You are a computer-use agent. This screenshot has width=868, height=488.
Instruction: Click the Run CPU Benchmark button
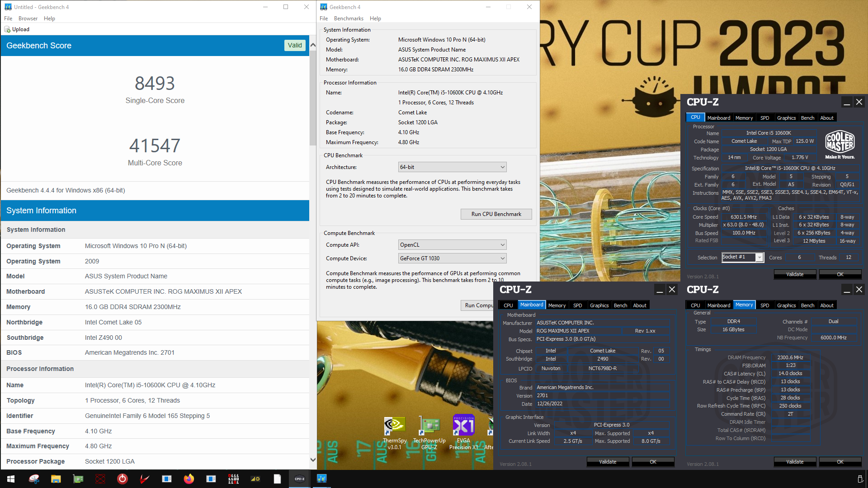496,214
